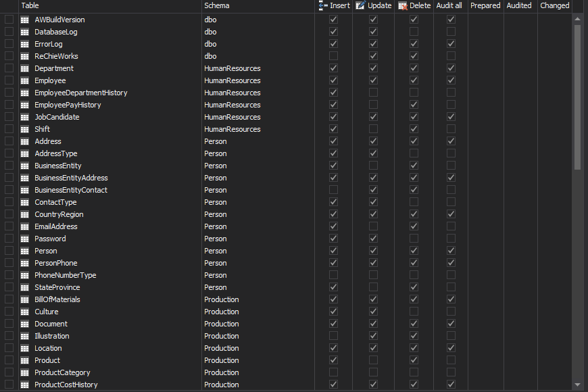Enable Update auditing for EmailAddress

click(374, 226)
